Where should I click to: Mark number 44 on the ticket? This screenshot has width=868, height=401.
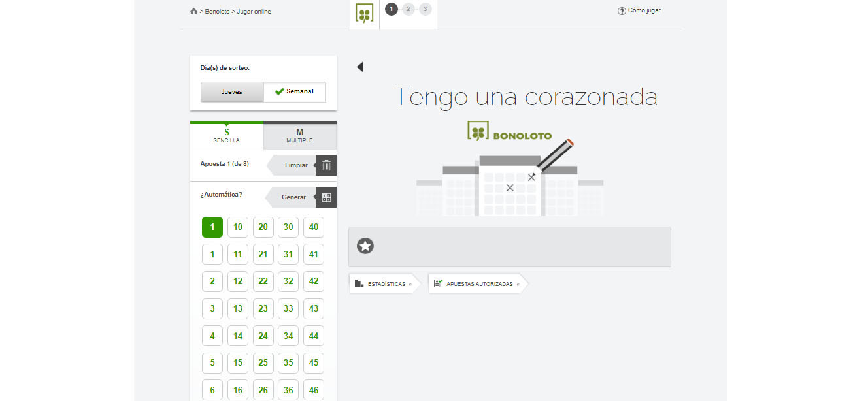[314, 336]
